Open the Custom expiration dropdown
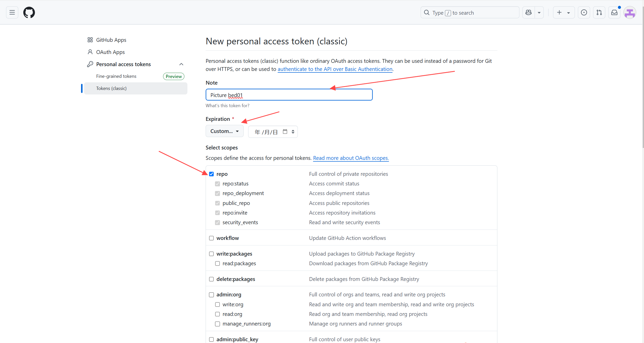 point(224,131)
